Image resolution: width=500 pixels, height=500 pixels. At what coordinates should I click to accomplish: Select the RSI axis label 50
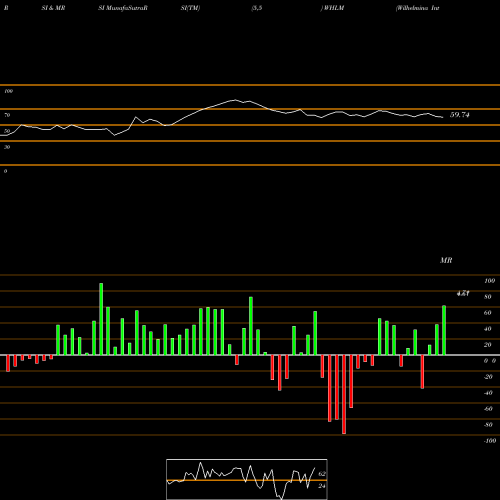[x=7, y=131]
